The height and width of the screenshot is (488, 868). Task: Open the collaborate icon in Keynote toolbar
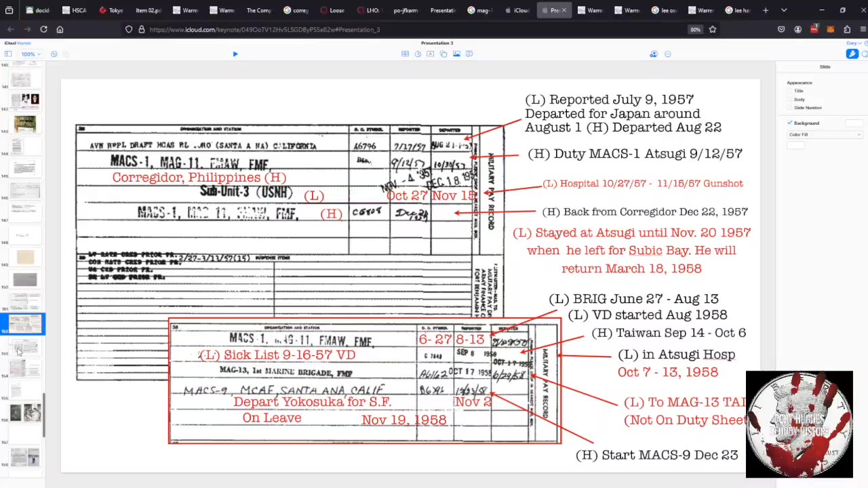point(654,54)
